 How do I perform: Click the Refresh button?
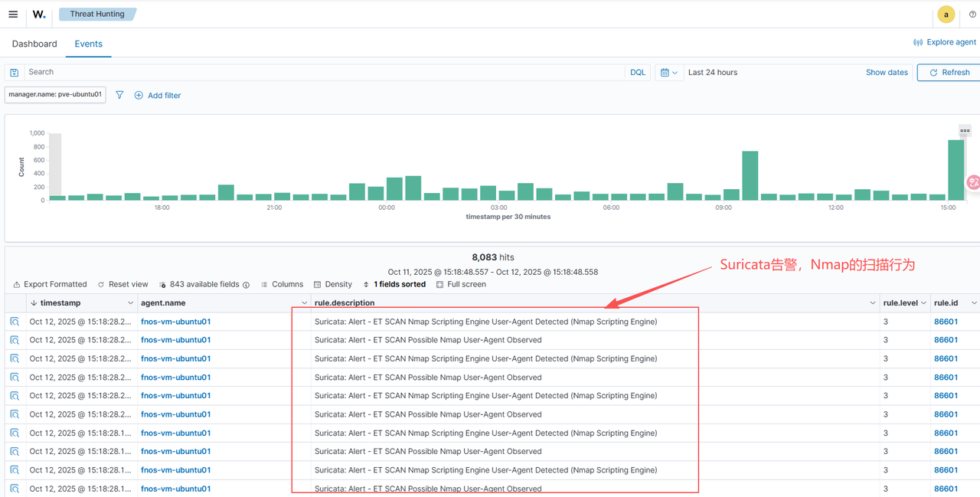(949, 72)
